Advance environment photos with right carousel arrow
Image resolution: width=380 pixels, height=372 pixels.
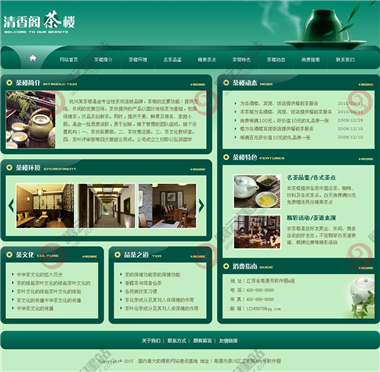click(201, 206)
